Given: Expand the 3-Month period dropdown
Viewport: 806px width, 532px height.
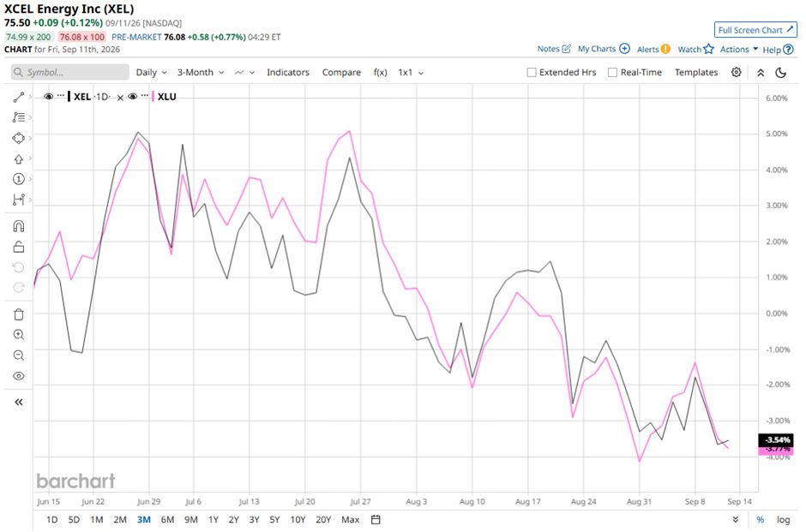Looking at the screenshot, I should coord(201,73).
